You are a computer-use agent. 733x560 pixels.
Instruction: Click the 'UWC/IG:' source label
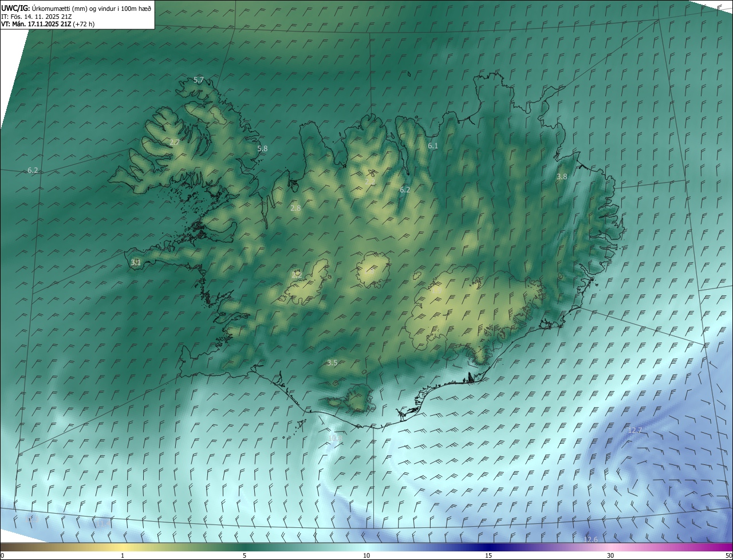15,7
